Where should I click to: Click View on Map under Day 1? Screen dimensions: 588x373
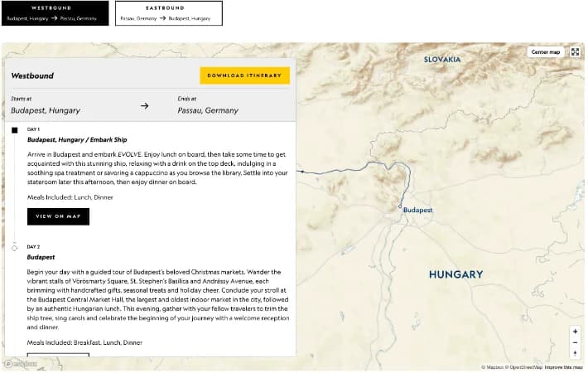coord(58,216)
